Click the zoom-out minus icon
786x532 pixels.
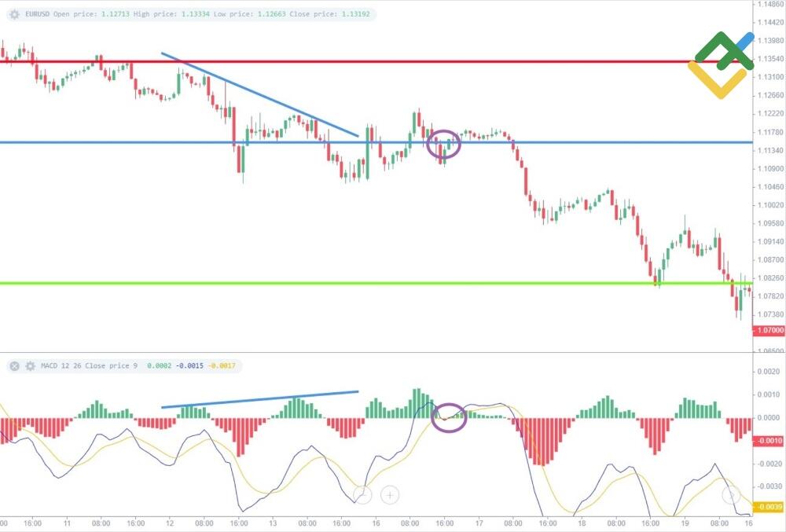[x=362, y=495]
